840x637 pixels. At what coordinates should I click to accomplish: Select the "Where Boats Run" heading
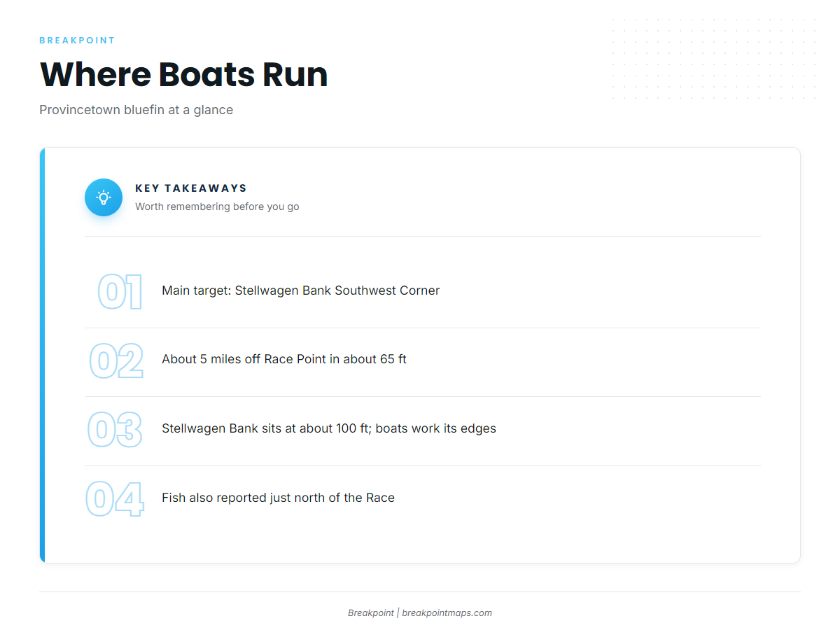tap(183, 74)
